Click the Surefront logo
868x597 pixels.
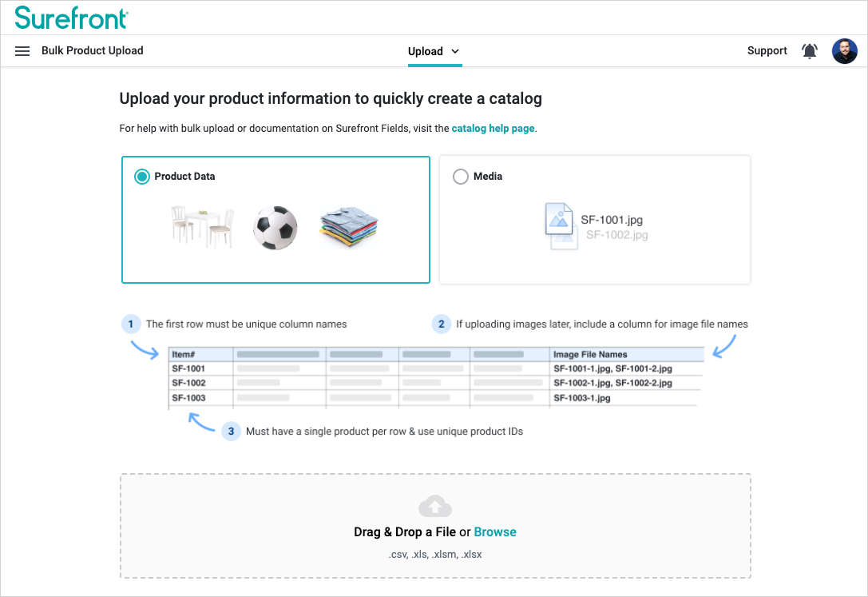pyautogui.click(x=71, y=18)
